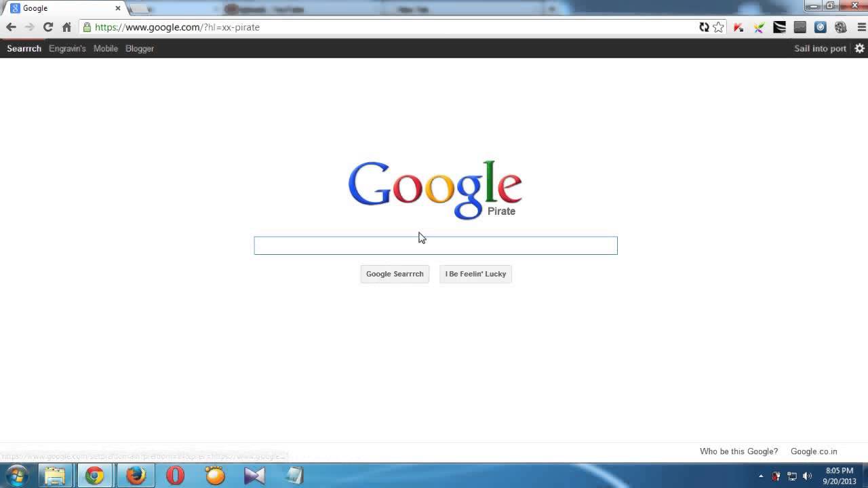Viewport: 868px width, 488px height.
Task: Click the circular arrows icon beside the star
Action: click(704, 27)
